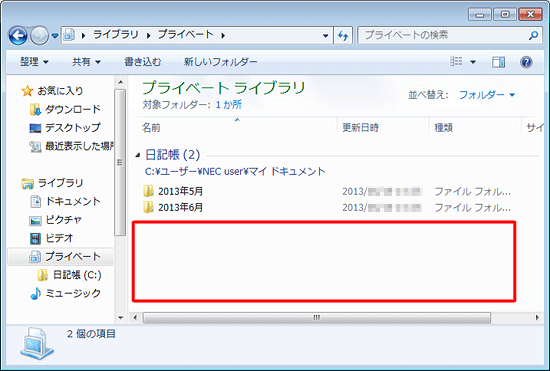Screen dimensions: 550x371
Task: Open the ビデオ library
Action: 59,238
